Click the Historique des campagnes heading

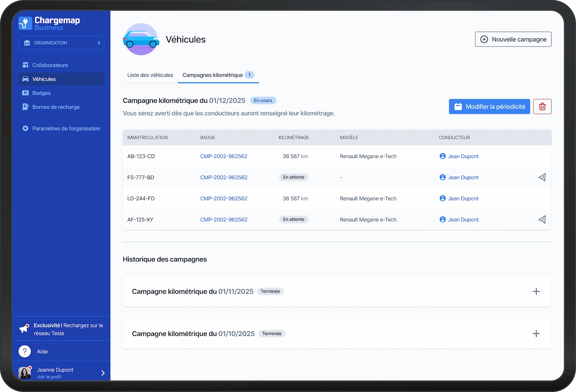[x=165, y=259]
